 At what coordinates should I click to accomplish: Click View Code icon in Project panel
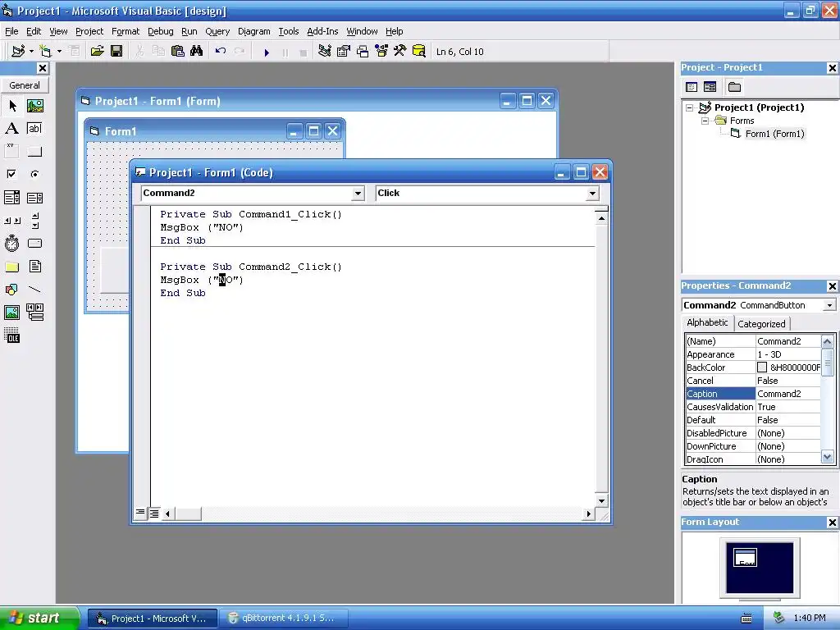(692, 87)
